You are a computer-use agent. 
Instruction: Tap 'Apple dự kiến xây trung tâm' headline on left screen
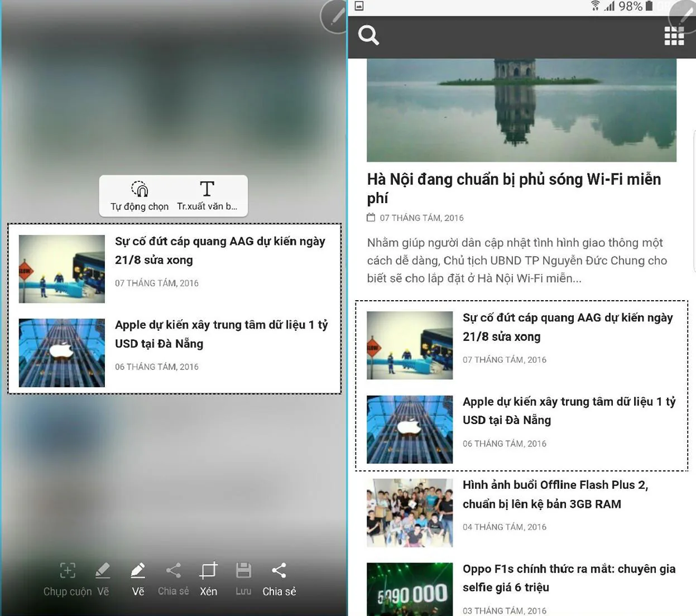coord(222,334)
